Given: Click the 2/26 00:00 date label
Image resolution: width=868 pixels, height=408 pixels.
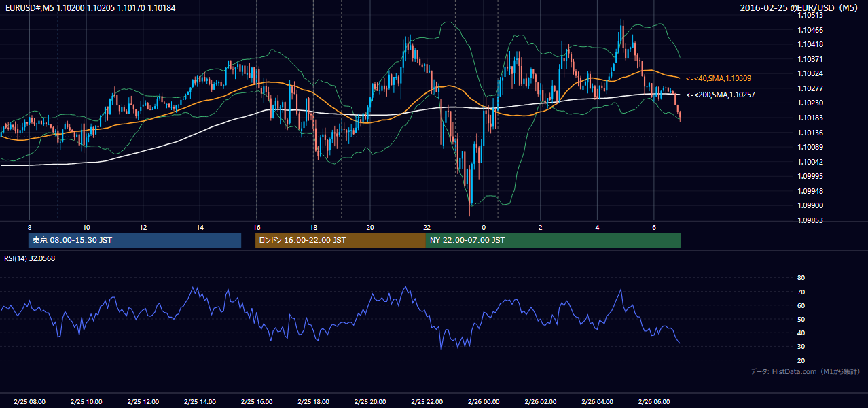Looking at the screenshot, I should [484, 402].
